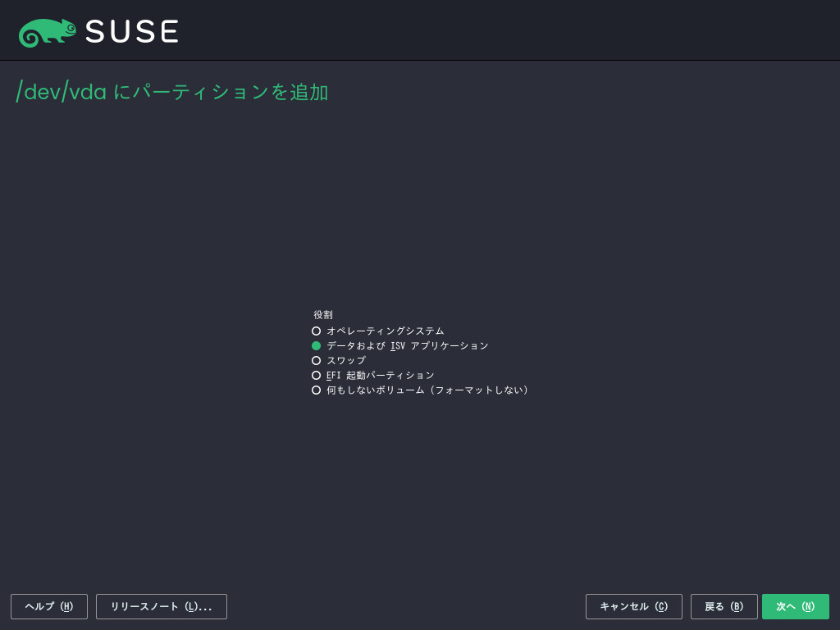Click the SUSE wordmark text in header

(x=132, y=32)
